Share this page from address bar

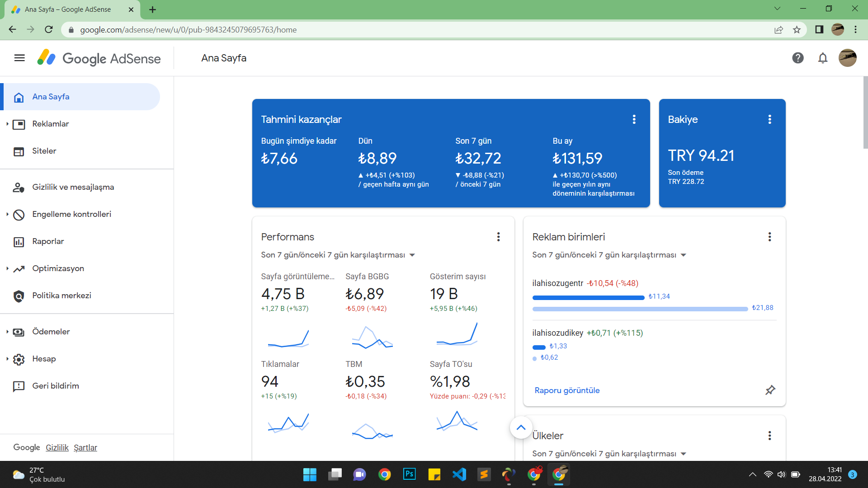pos(778,30)
